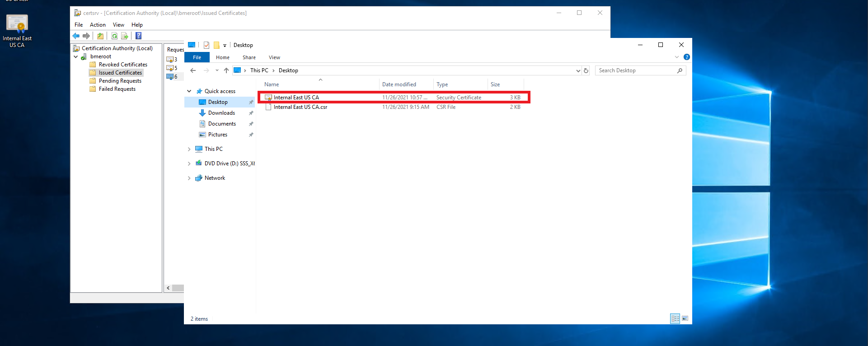Click the Forward arrow in the certsrv toolbar

pos(86,36)
